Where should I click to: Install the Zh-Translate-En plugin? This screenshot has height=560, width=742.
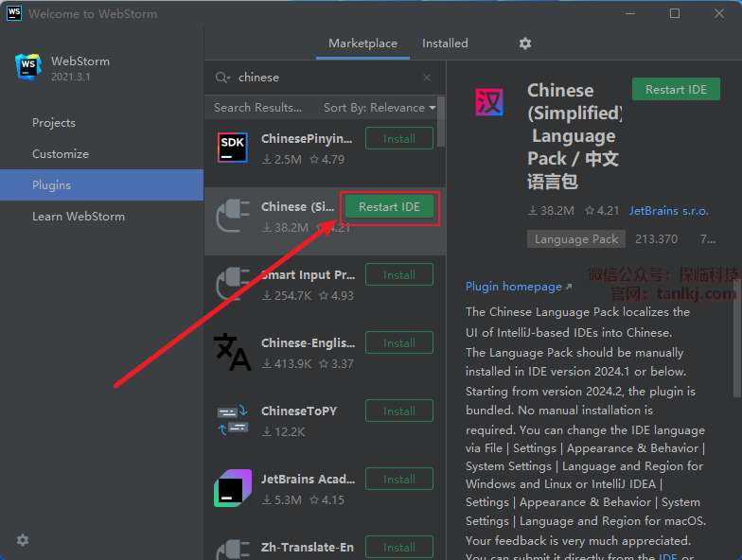[x=399, y=547]
